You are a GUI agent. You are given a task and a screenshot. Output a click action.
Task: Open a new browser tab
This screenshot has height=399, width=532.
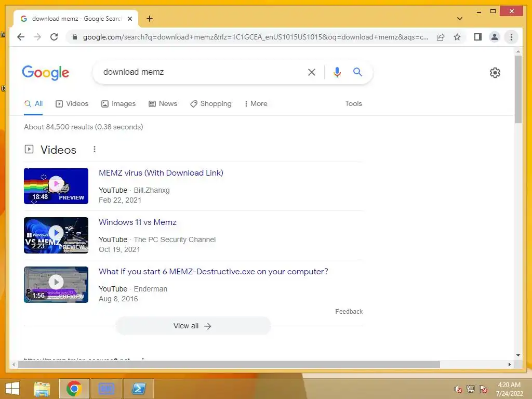[x=150, y=19]
